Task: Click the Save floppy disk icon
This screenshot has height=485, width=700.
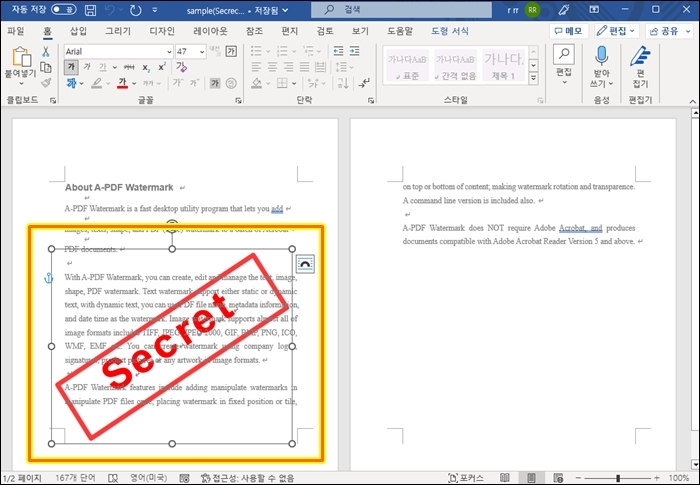Action: pos(90,10)
